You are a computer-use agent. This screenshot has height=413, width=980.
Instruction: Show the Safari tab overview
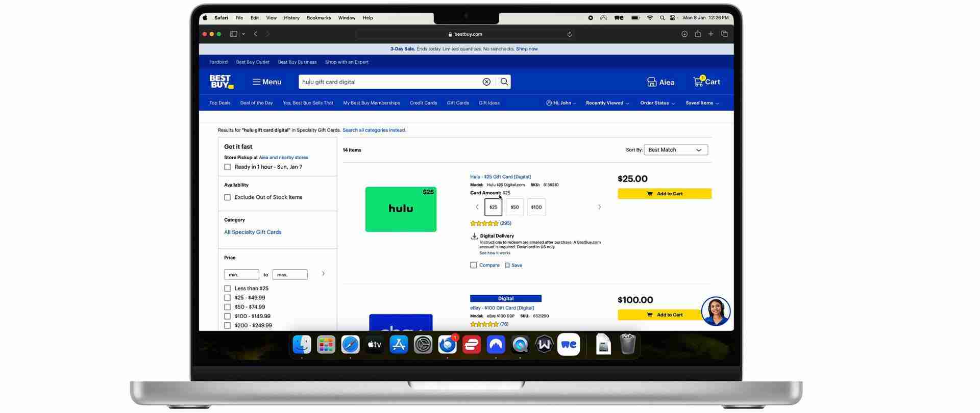pos(724,34)
